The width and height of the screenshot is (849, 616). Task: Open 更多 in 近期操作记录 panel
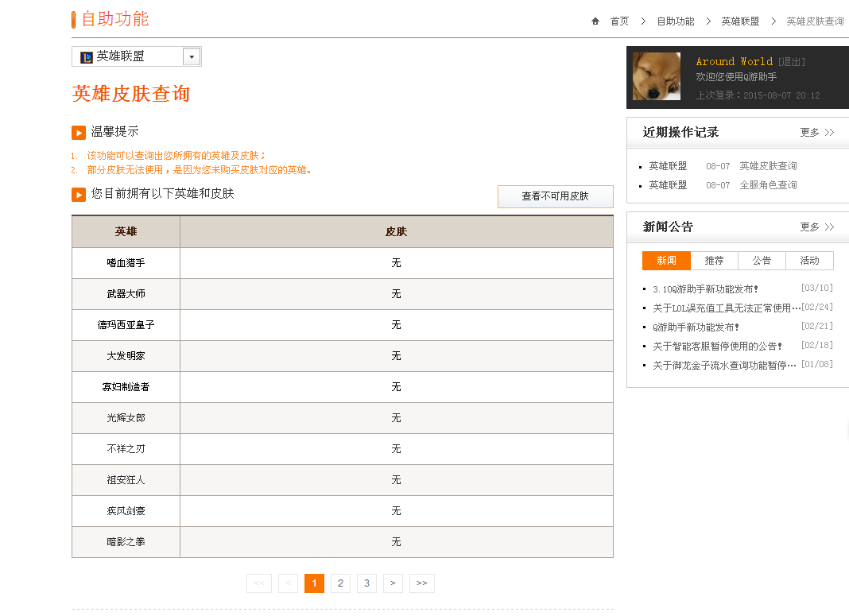coord(817,132)
